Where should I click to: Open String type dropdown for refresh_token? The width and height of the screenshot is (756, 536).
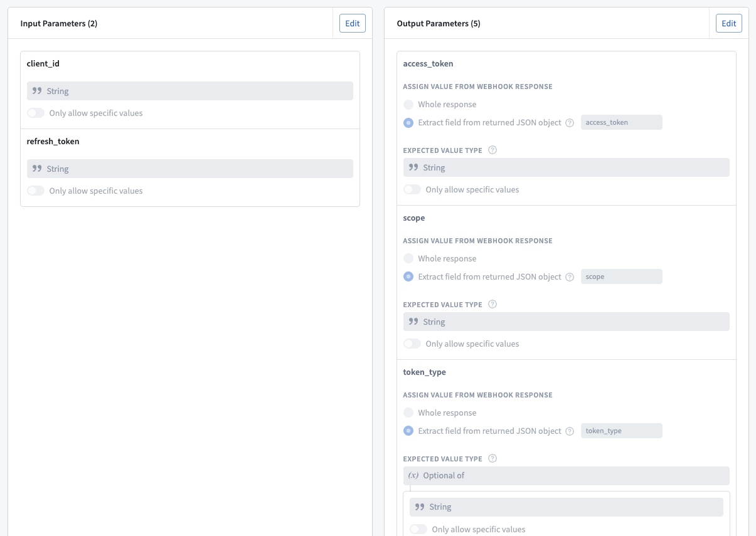click(190, 169)
